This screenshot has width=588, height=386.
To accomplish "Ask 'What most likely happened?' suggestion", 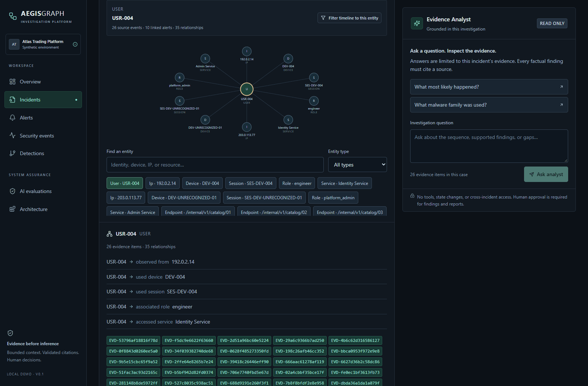I will [x=489, y=87].
